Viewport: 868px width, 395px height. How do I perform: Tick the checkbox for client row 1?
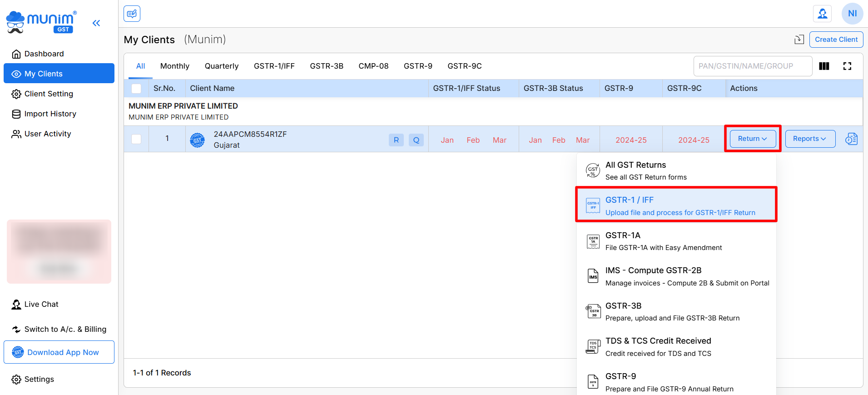(x=136, y=139)
